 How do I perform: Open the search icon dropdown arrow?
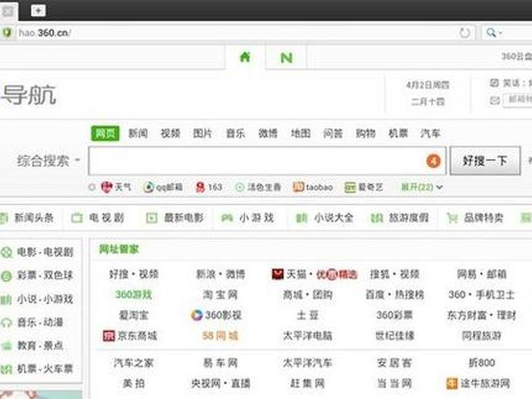(x=500, y=33)
